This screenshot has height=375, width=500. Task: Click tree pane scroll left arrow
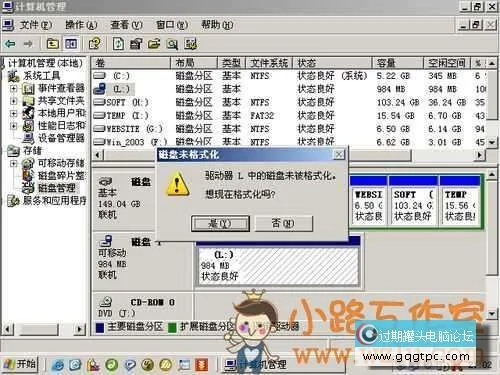(8, 329)
